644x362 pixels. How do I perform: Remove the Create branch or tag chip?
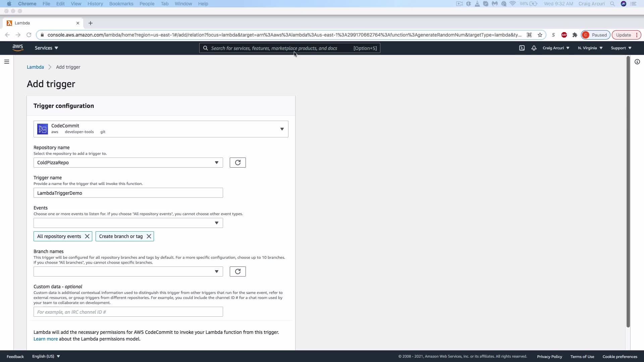(x=149, y=236)
